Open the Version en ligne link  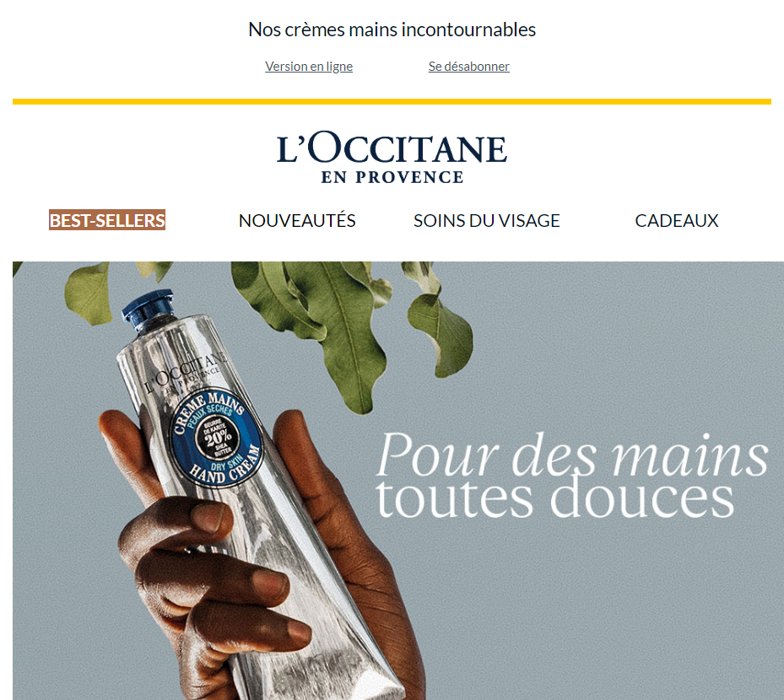[x=309, y=67]
